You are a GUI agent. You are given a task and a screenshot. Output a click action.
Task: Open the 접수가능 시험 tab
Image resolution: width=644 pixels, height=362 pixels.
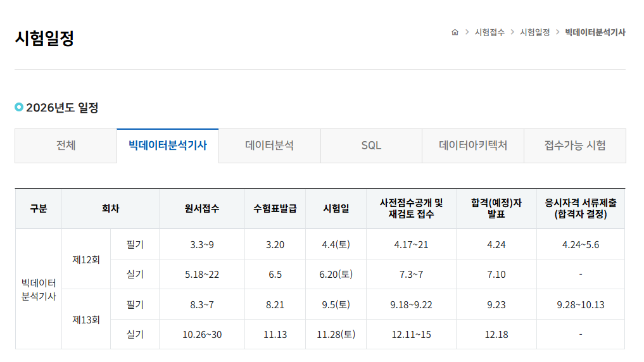point(575,146)
